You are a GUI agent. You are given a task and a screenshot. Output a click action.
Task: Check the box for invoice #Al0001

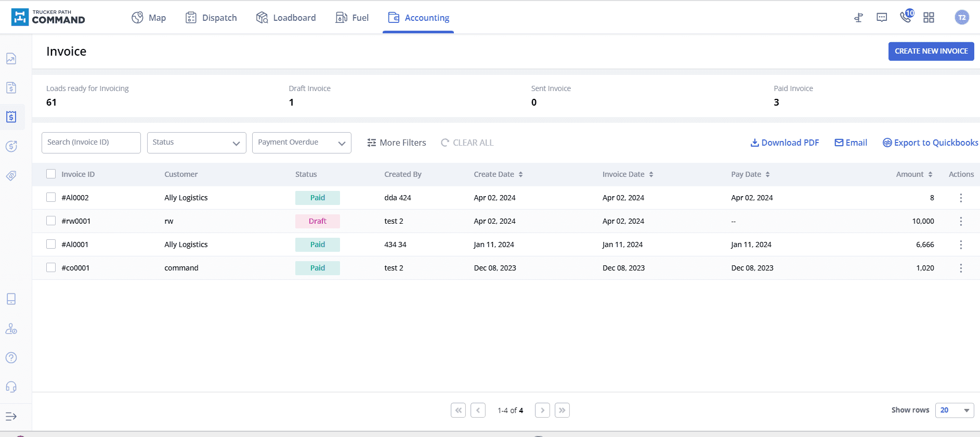(x=51, y=244)
